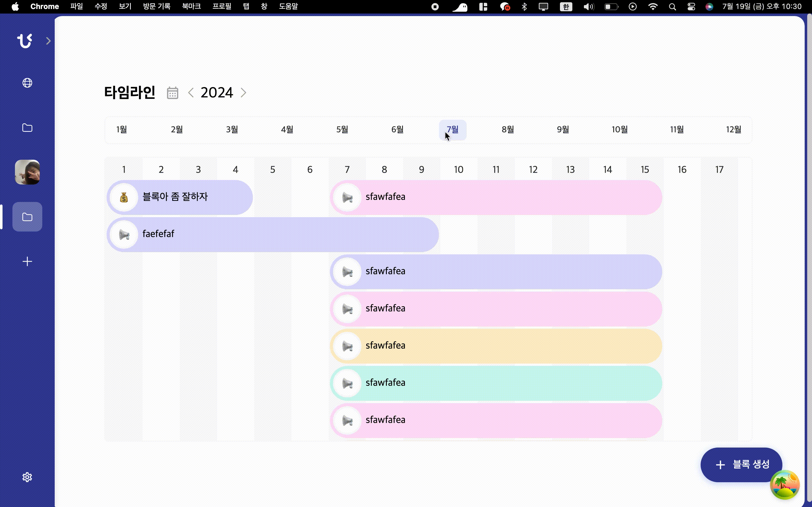Open macOS Control Center icon
Viewport: 812px width, 507px height.
pyautogui.click(x=691, y=6)
